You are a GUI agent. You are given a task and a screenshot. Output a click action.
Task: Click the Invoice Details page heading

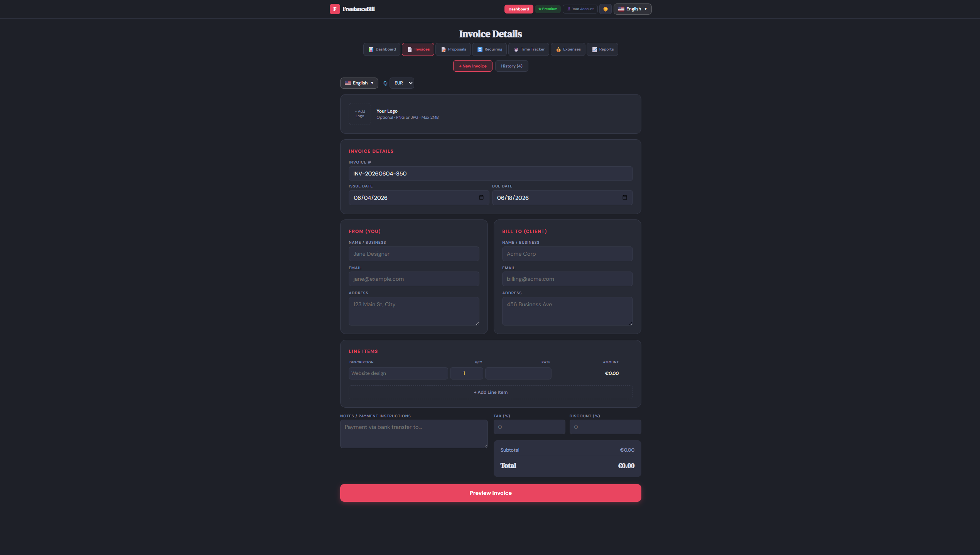[490, 34]
